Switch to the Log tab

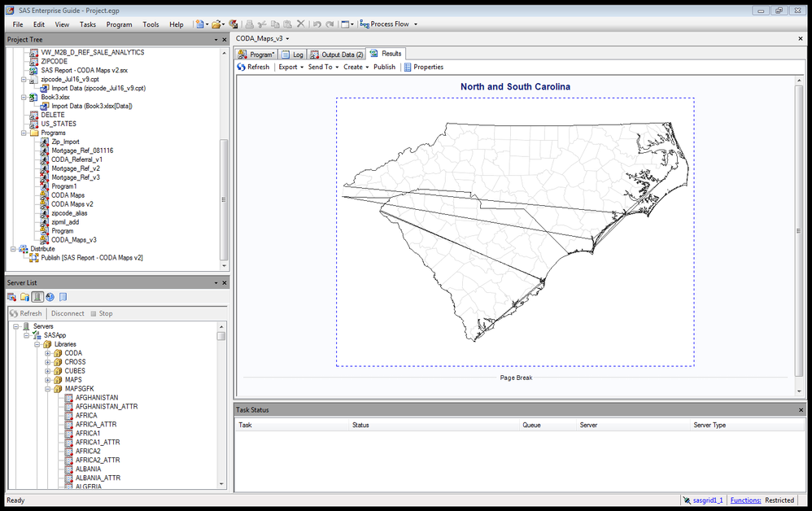tap(293, 54)
